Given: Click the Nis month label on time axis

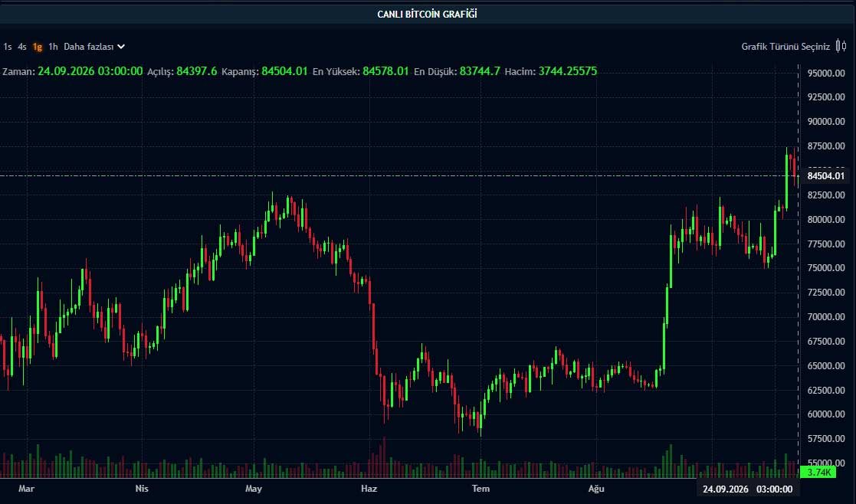Looking at the screenshot, I should 142,489.
